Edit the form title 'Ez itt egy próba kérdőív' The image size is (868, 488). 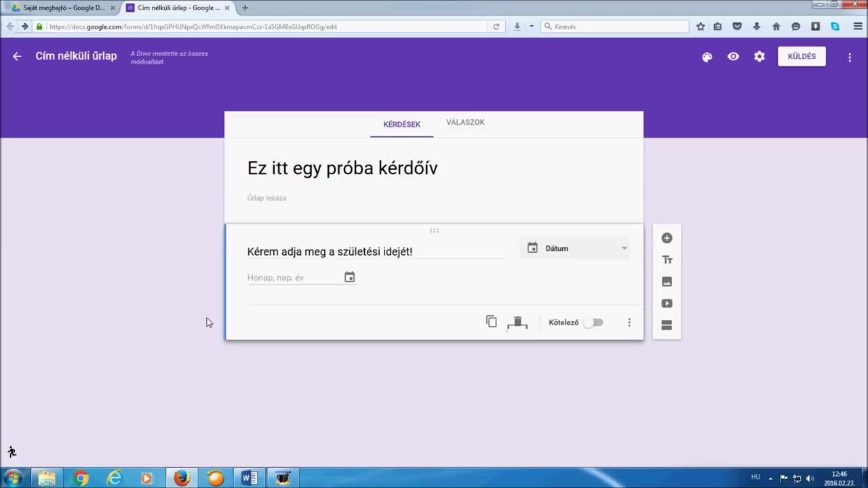click(x=342, y=168)
